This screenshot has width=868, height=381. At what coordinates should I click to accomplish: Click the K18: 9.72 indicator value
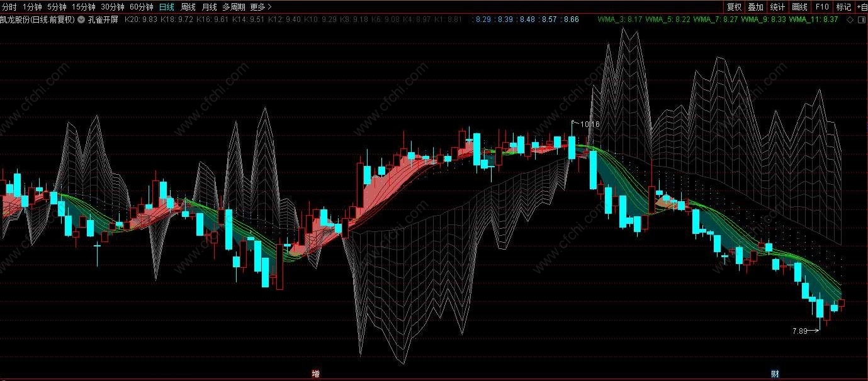pos(178,19)
